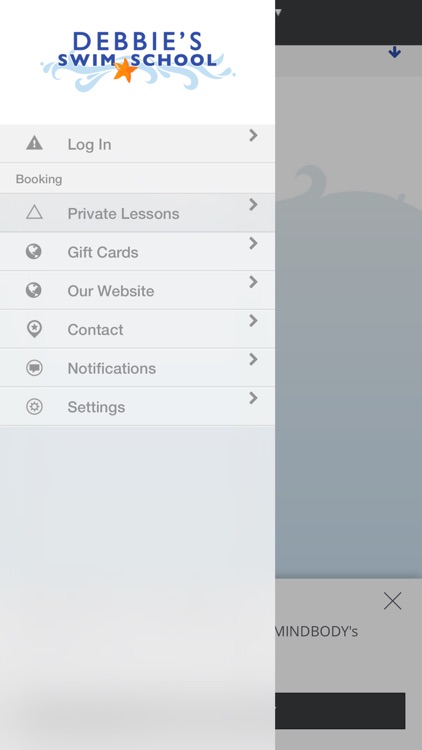Open the Our Website chevron arrow
This screenshot has width=422, height=750.
tap(253, 282)
